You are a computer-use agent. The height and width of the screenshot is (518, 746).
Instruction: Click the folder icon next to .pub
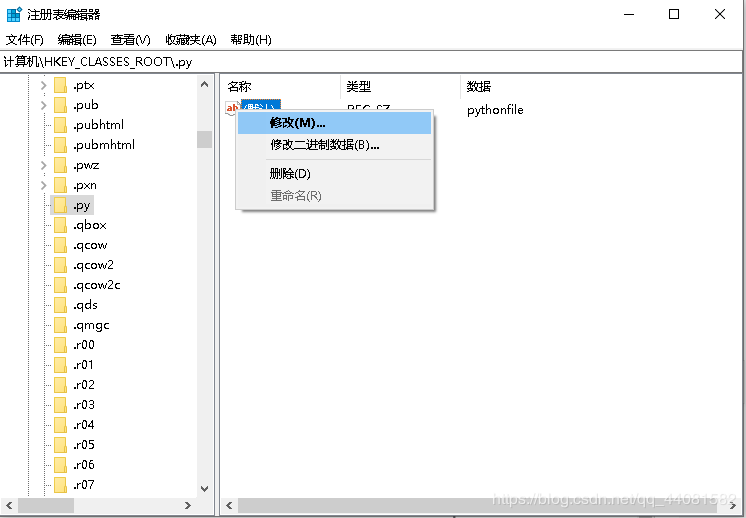60,105
